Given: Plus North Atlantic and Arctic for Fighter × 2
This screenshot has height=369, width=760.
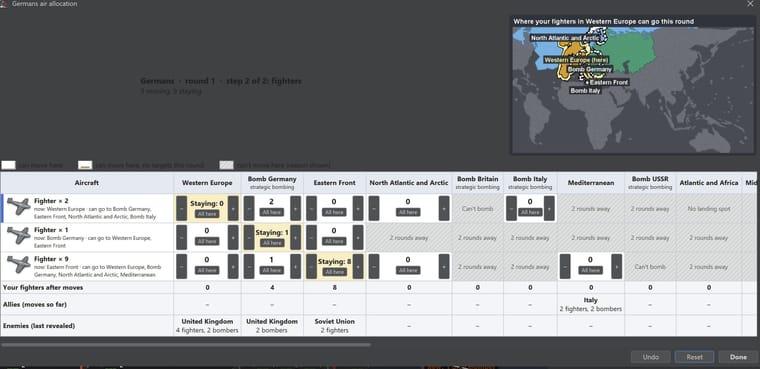Looking at the screenshot, I should click(x=443, y=209).
